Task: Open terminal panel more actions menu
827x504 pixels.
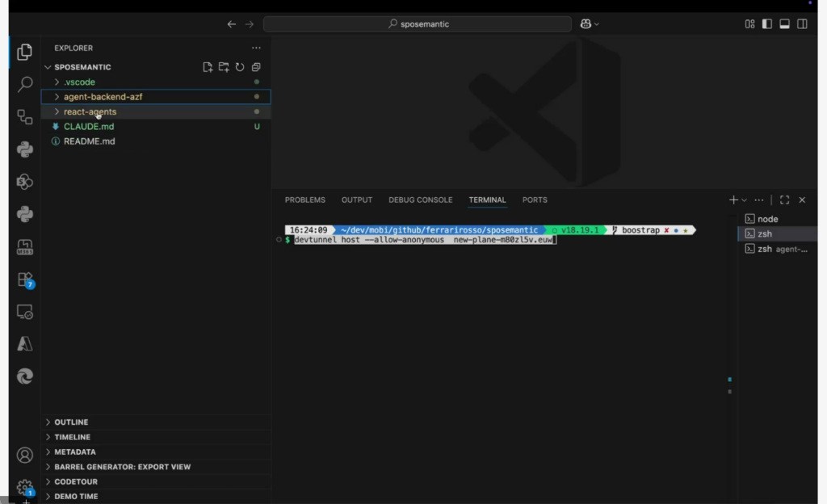Action: pyautogui.click(x=759, y=199)
